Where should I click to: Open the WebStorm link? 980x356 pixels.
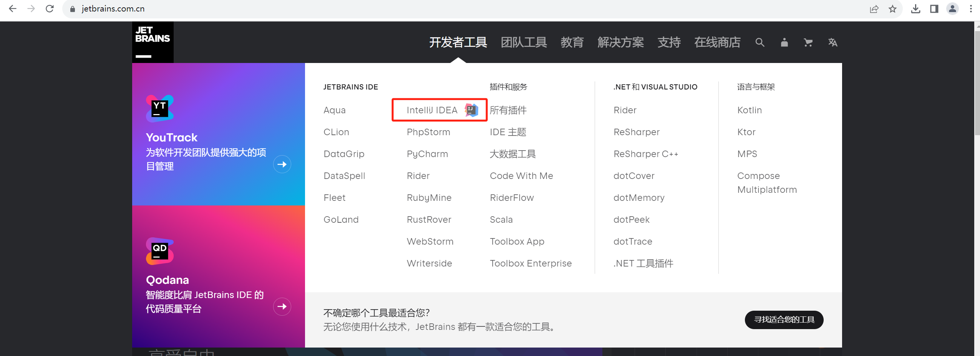pos(430,242)
